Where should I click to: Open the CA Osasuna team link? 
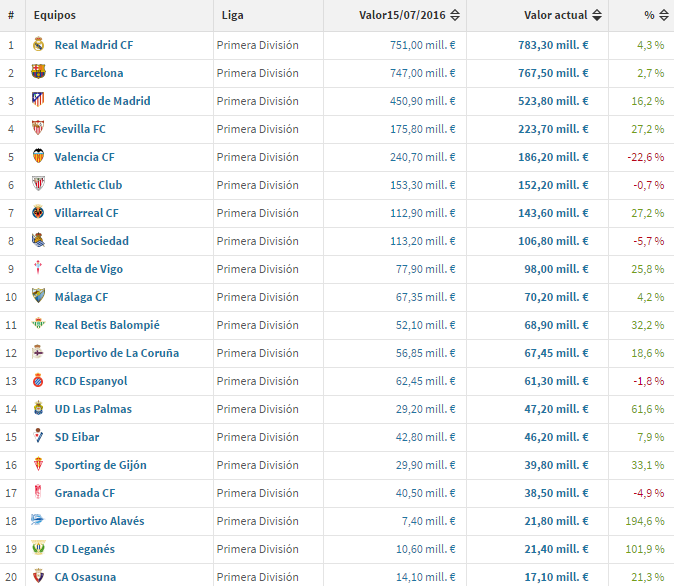coord(85,577)
